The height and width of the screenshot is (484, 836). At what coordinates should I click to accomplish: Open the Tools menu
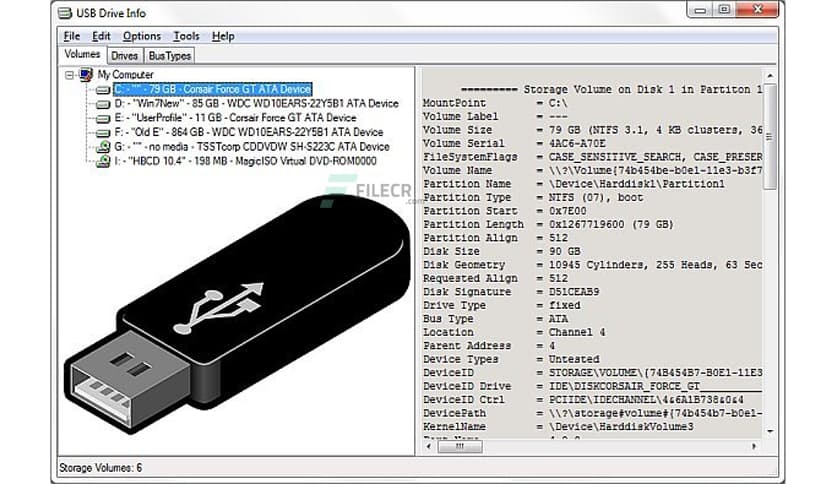[x=186, y=36]
